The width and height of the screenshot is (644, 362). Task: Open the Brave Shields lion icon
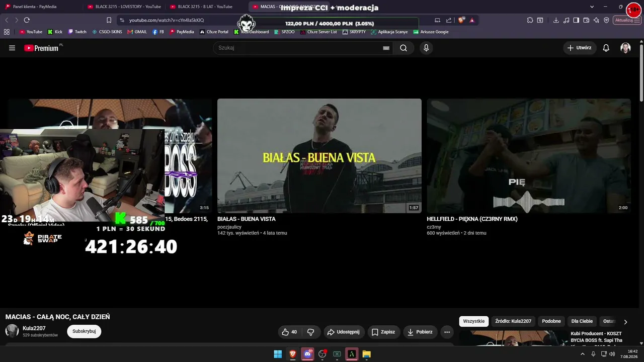461,20
